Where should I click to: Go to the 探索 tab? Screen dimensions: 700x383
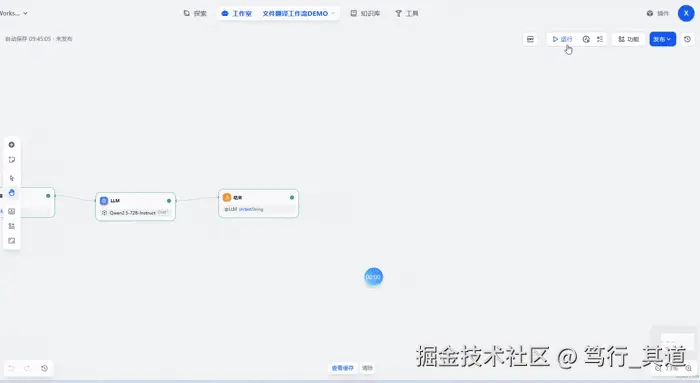(x=195, y=13)
